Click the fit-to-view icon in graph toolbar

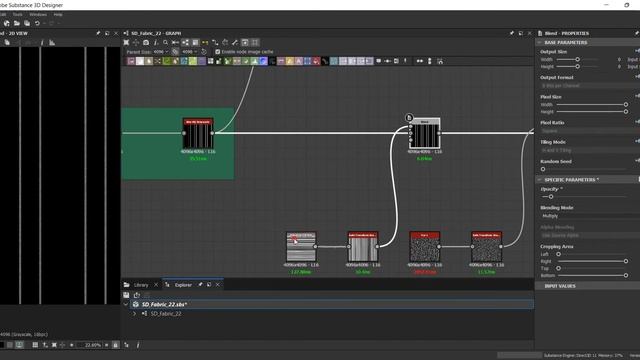point(127,42)
